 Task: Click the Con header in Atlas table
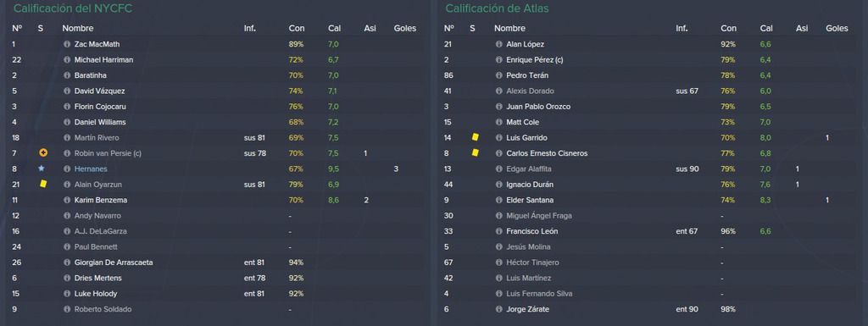[728, 28]
